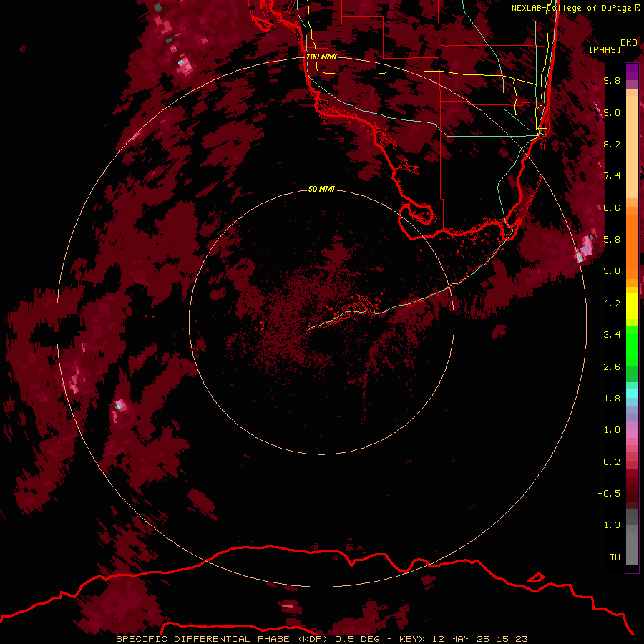Click the 8.2 scale value label

612,144
